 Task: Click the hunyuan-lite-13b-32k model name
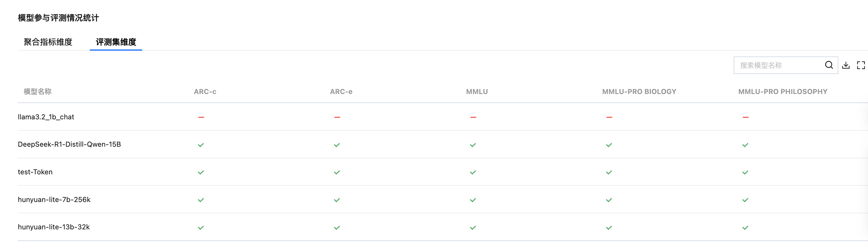[53, 227]
